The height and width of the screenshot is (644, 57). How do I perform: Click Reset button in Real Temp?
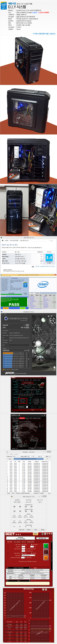pos(36,530)
